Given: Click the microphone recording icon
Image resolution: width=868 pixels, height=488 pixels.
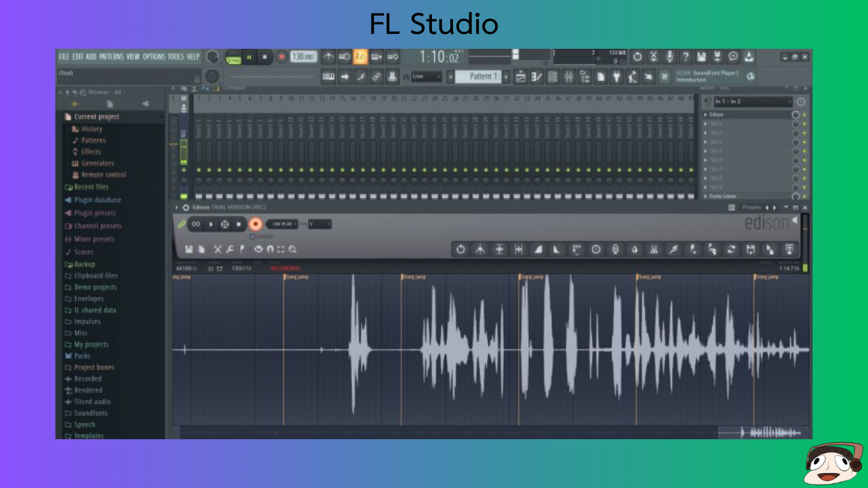Looking at the screenshot, I should tap(669, 57).
